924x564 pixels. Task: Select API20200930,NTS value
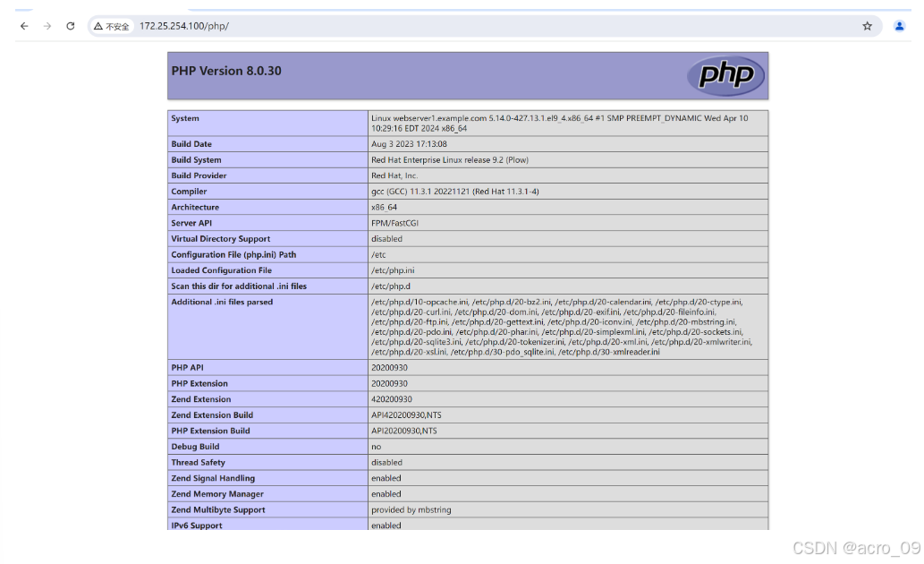tap(404, 432)
